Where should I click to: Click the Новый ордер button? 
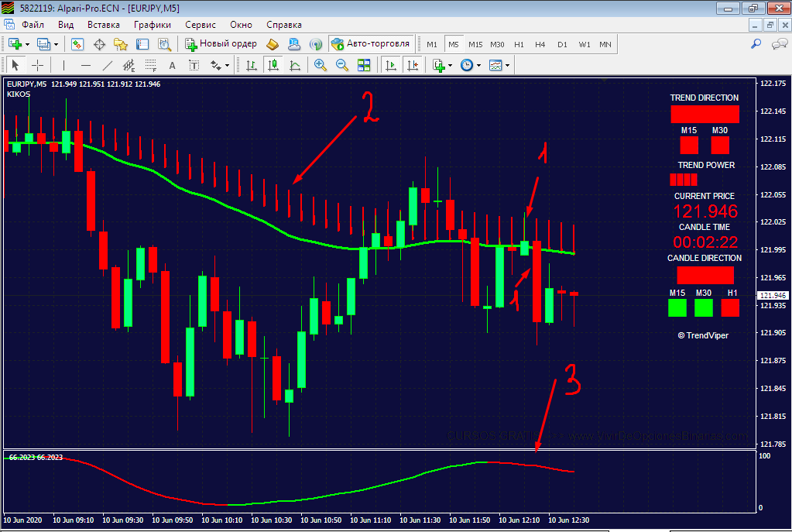tap(221, 44)
